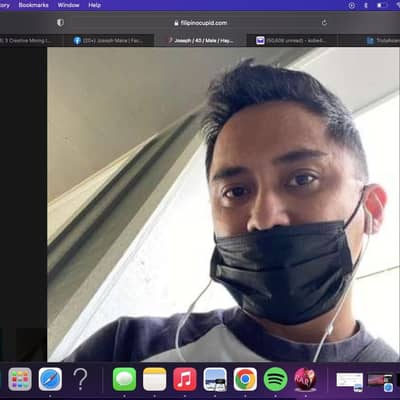Switch to the Facebook tab
The height and width of the screenshot is (400, 400).
[108, 41]
